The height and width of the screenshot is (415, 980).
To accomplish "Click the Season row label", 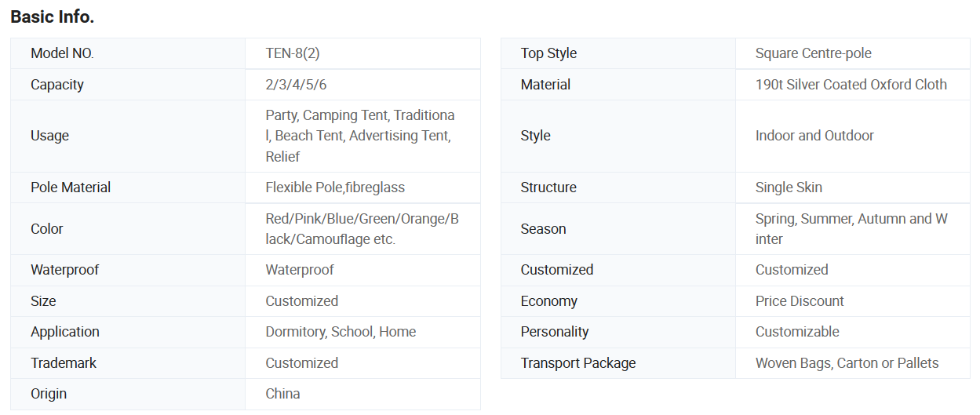I will pos(543,229).
